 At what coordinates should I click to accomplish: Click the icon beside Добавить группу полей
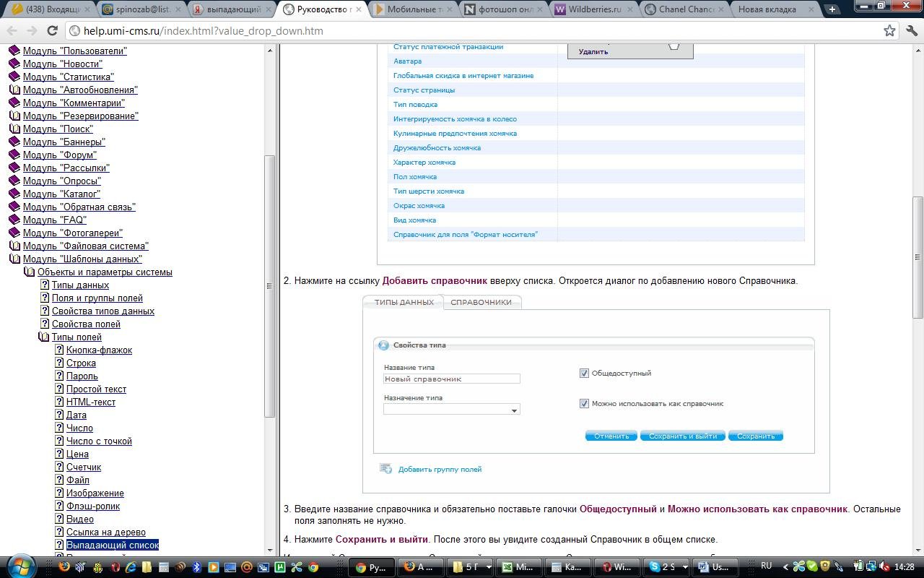(x=385, y=469)
